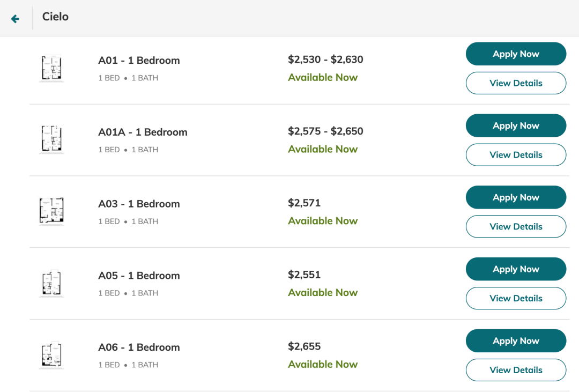The image size is (579, 392).
Task: Apply Now for the A06 unit
Action: click(516, 341)
